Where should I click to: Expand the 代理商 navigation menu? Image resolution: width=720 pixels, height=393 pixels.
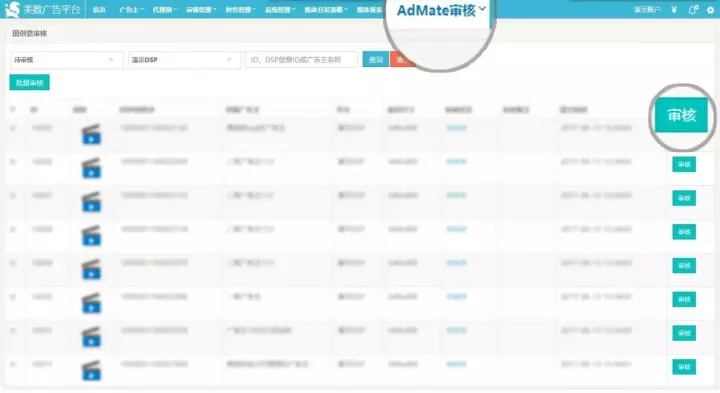[x=164, y=10]
